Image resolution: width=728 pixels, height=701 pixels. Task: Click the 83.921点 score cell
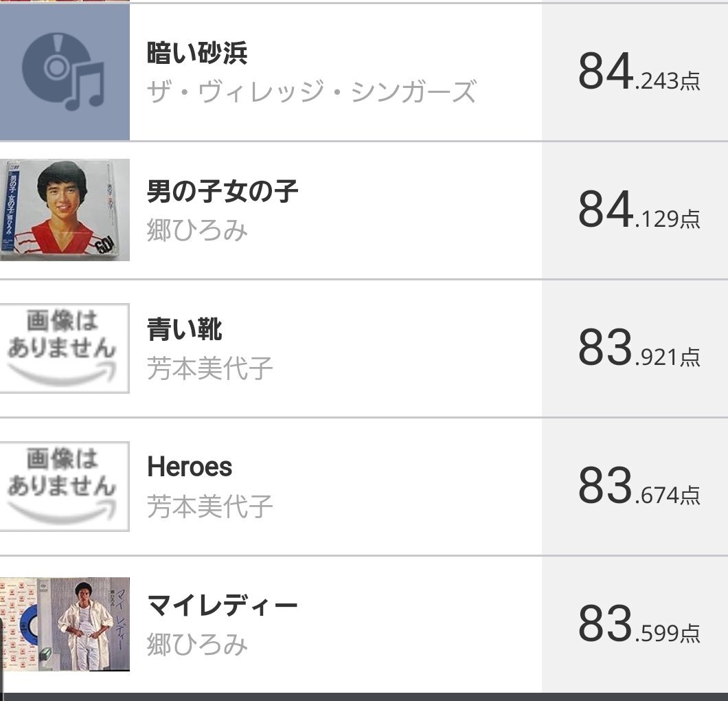pyautogui.click(x=635, y=348)
